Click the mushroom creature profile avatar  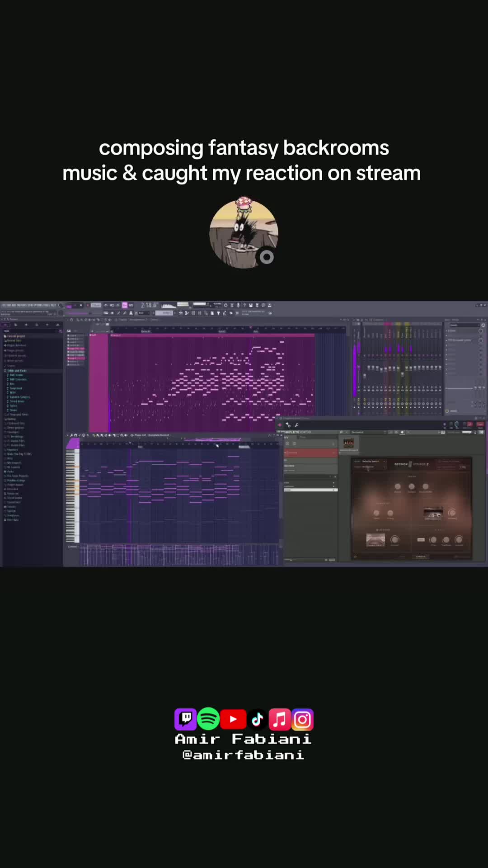[x=244, y=234]
